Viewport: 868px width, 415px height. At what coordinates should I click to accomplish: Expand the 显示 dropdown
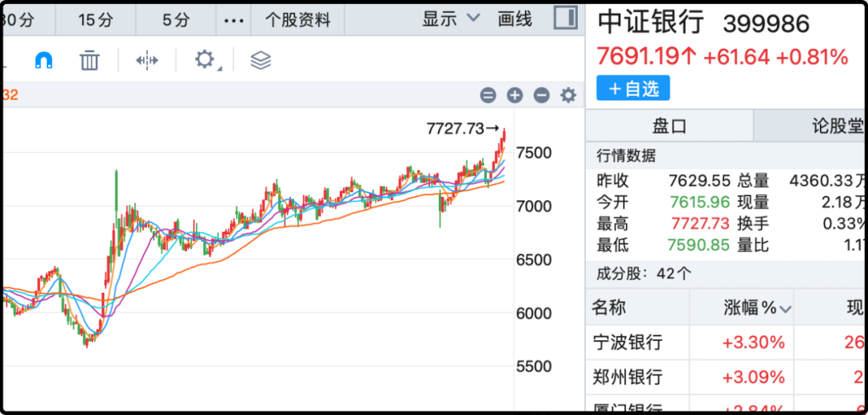[x=450, y=19]
